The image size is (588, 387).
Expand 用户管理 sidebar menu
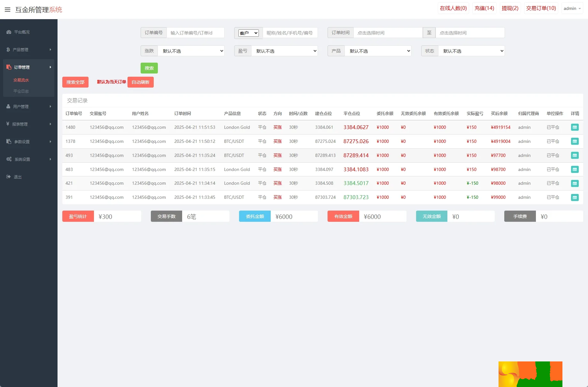tap(29, 106)
